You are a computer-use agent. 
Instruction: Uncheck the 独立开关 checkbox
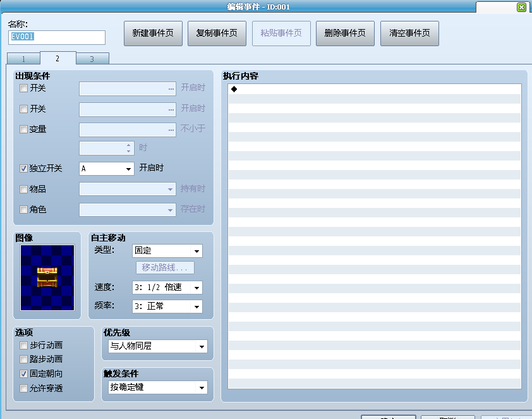tap(24, 168)
